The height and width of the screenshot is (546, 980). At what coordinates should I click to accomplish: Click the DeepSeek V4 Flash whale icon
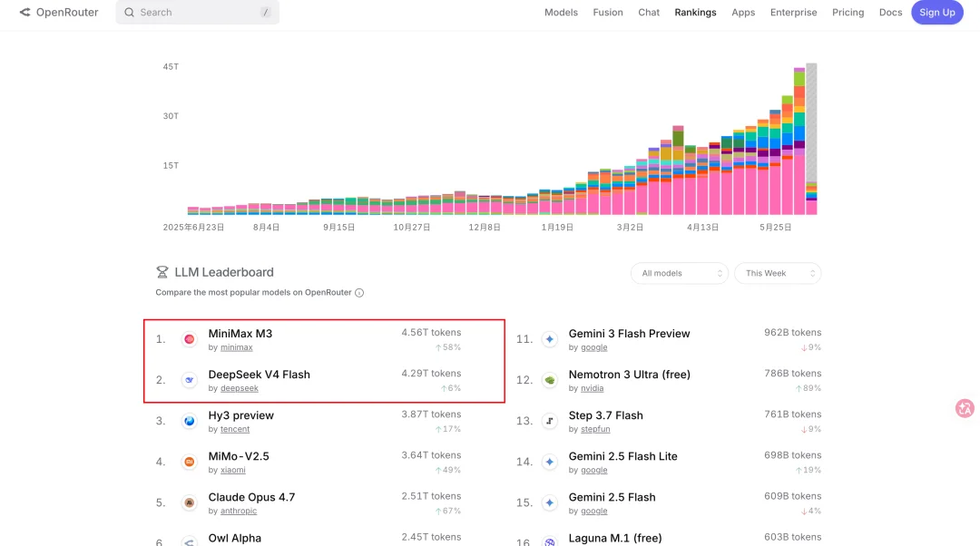coord(190,380)
